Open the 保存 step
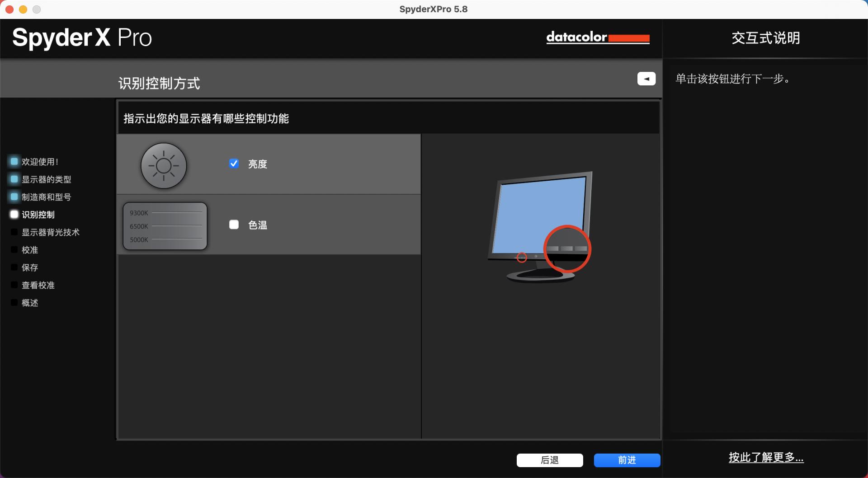This screenshot has height=478, width=868. pyautogui.click(x=30, y=267)
